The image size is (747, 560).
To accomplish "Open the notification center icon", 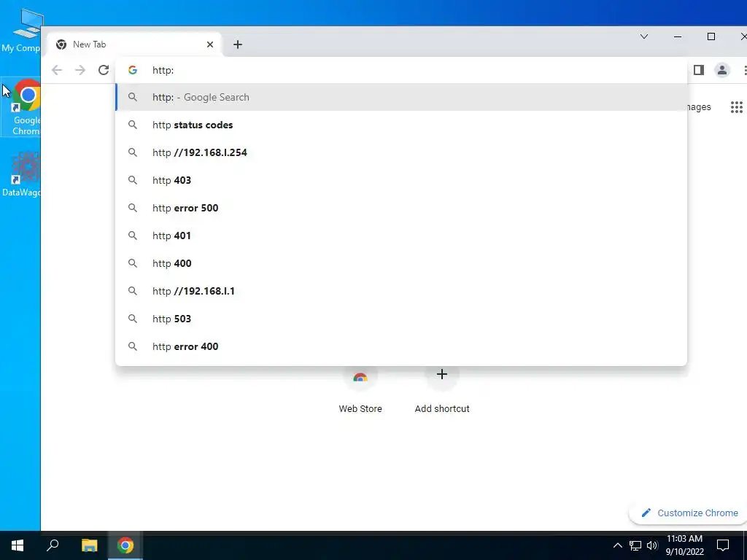I will 723,545.
